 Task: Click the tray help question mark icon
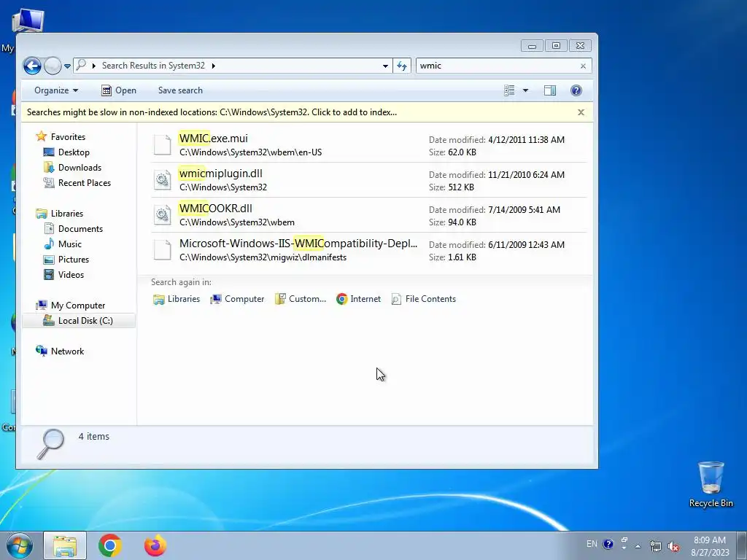[x=608, y=544]
